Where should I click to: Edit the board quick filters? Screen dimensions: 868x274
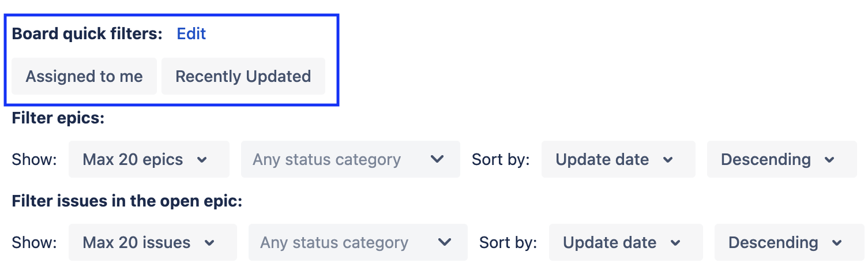click(191, 34)
